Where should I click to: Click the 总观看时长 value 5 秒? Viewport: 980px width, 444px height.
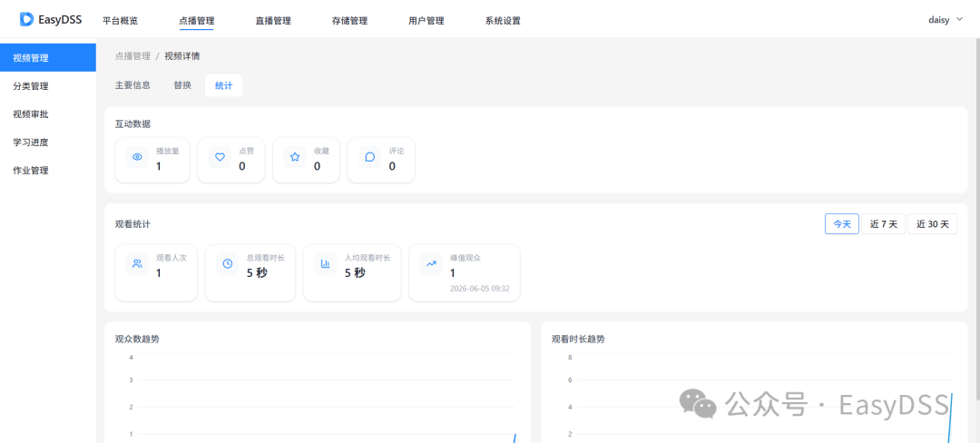point(257,272)
